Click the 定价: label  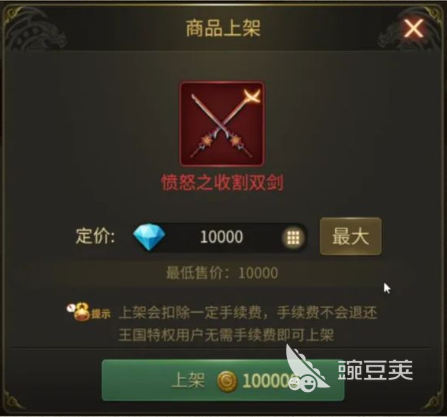click(95, 236)
